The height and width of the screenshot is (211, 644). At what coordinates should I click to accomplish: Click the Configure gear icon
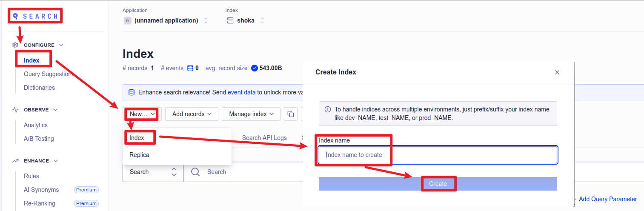(15, 45)
